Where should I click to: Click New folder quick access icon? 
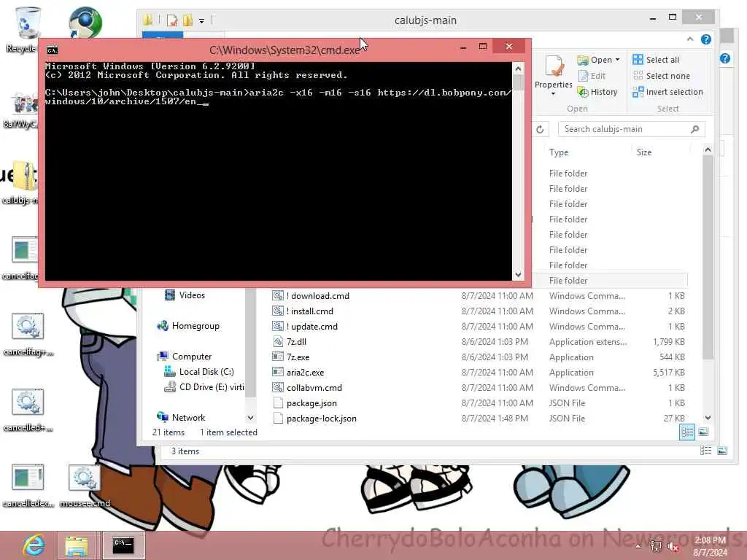pos(188,20)
